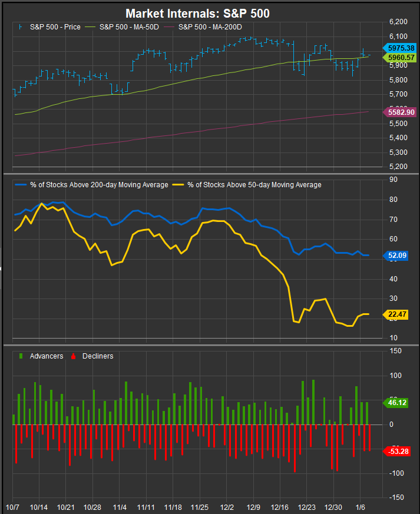Click the 46.12 advancers value tag
This screenshot has width=420, height=514.
(x=395, y=403)
